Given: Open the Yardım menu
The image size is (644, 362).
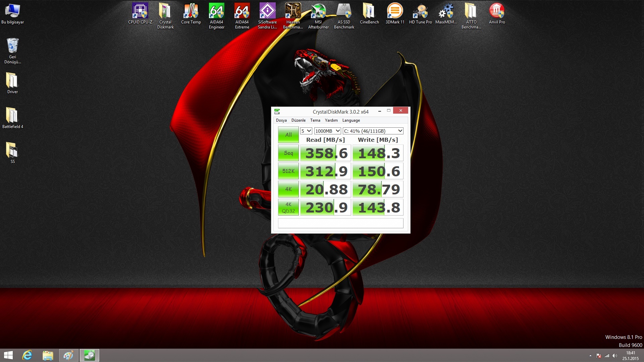Looking at the screenshot, I should (331, 120).
